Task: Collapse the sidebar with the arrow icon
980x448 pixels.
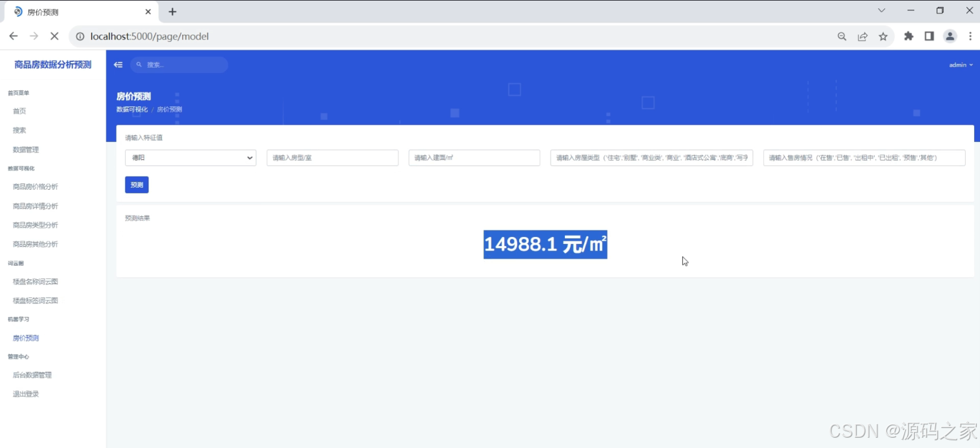Action: [x=118, y=65]
